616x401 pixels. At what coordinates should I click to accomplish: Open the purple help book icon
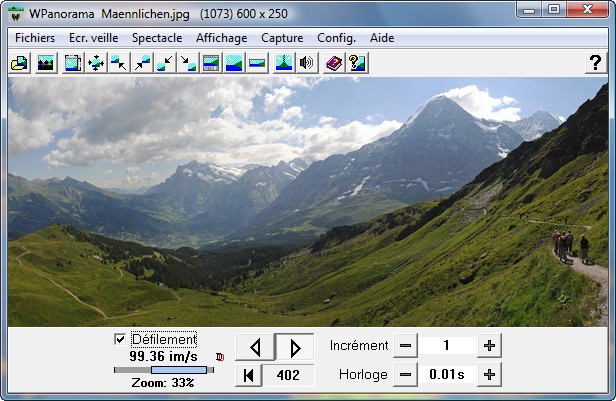pos(333,63)
